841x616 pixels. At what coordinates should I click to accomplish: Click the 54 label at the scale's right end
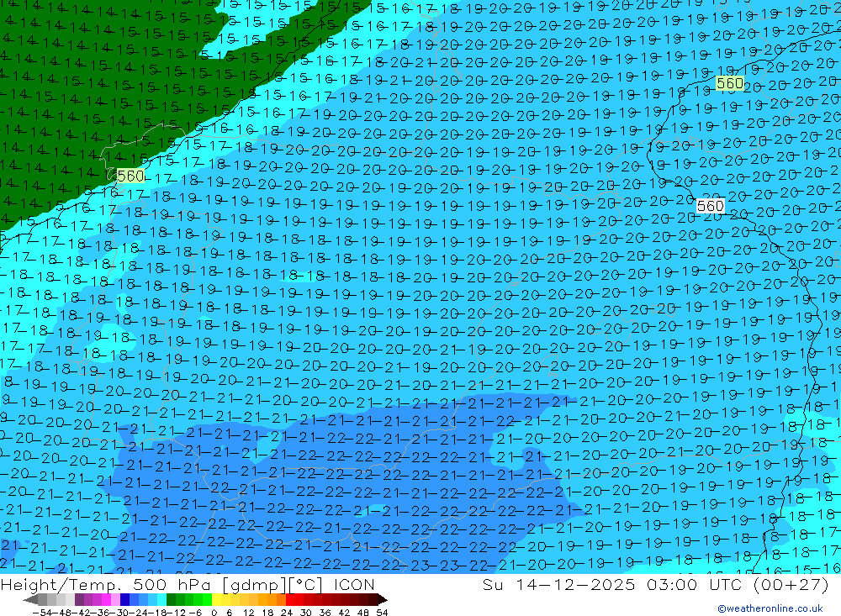click(x=382, y=613)
